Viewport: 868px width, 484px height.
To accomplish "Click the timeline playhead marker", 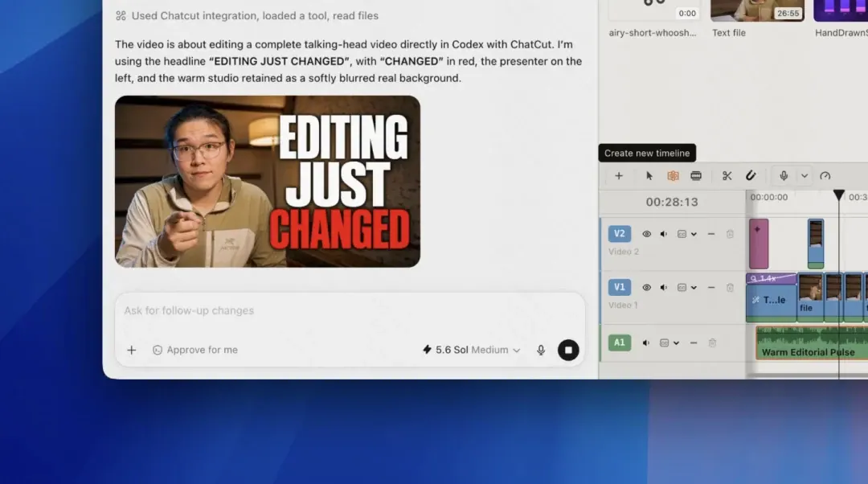I will point(838,195).
